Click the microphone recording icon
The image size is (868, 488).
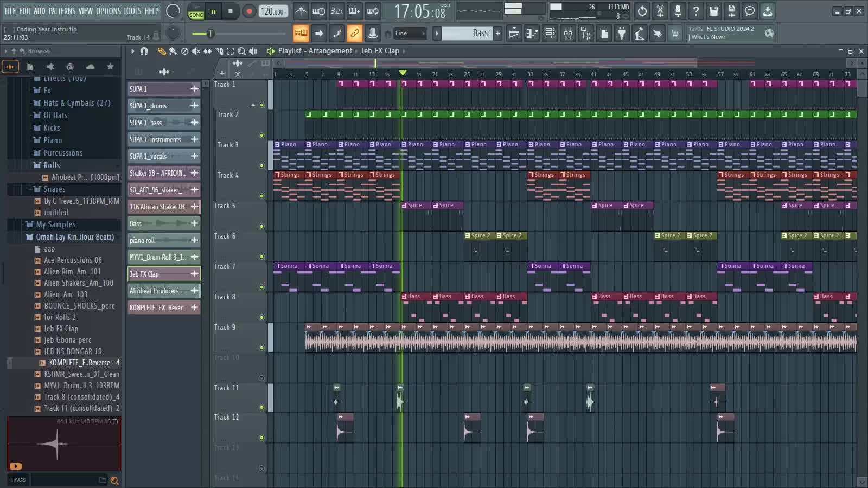tap(678, 11)
